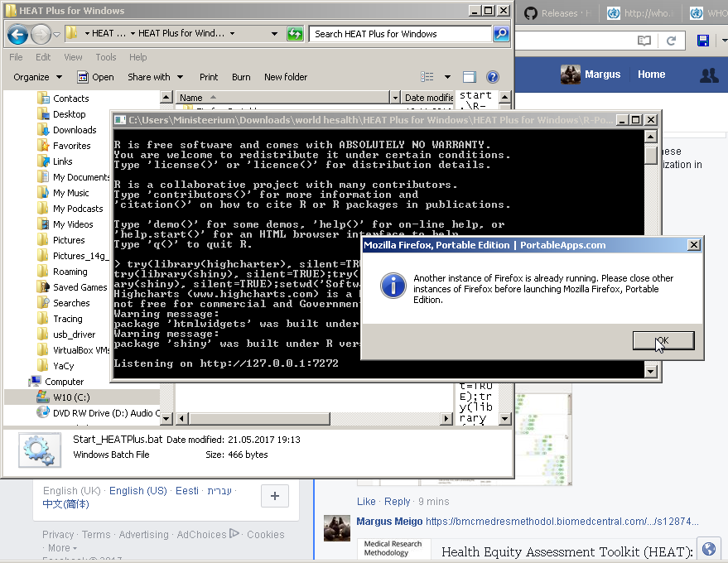Image resolution: width=728 pixels, height=563 pixels.
Task: Close the Firefox Portable Edition dialog
Action: pos(694,245)
